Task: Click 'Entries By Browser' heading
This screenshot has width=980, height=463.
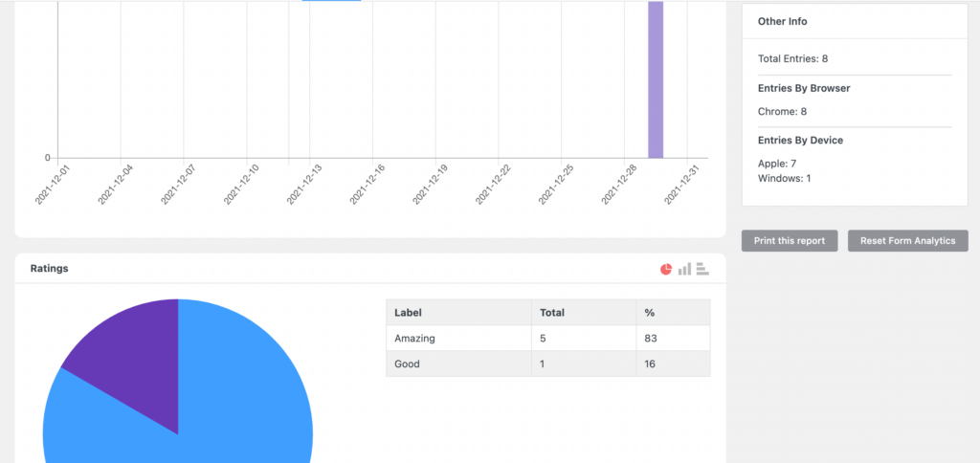Action: pyautogui.click(x=804, y=88)
